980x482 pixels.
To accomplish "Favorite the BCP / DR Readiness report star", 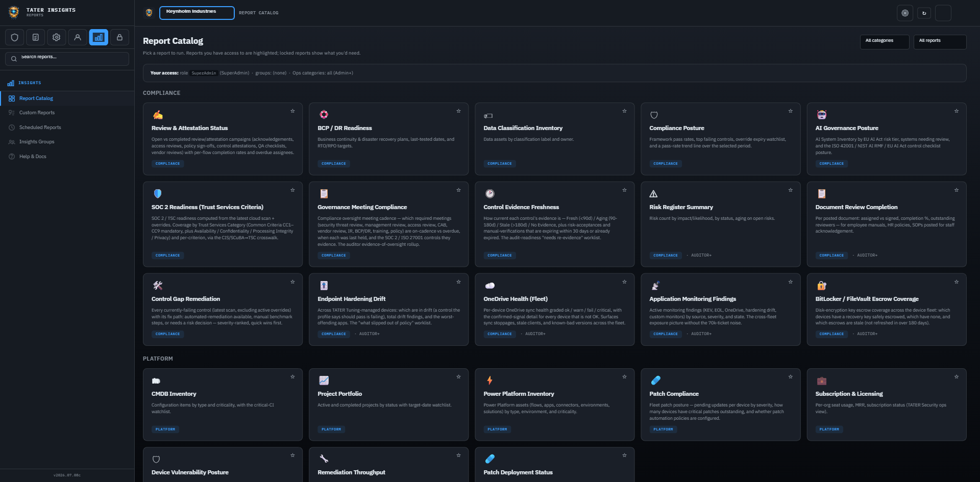I will 458,111.
